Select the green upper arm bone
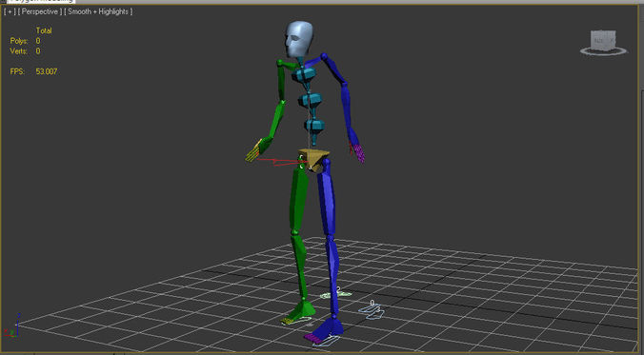 click(281, 82)
